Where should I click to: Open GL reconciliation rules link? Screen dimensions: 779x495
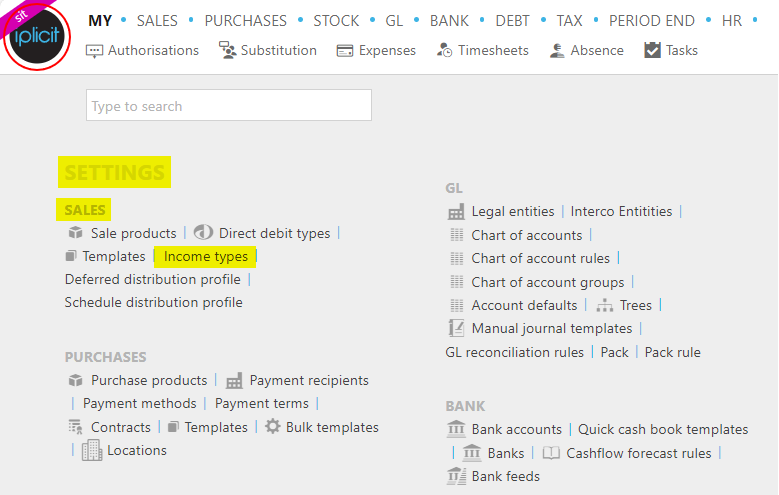coord(514,352)
